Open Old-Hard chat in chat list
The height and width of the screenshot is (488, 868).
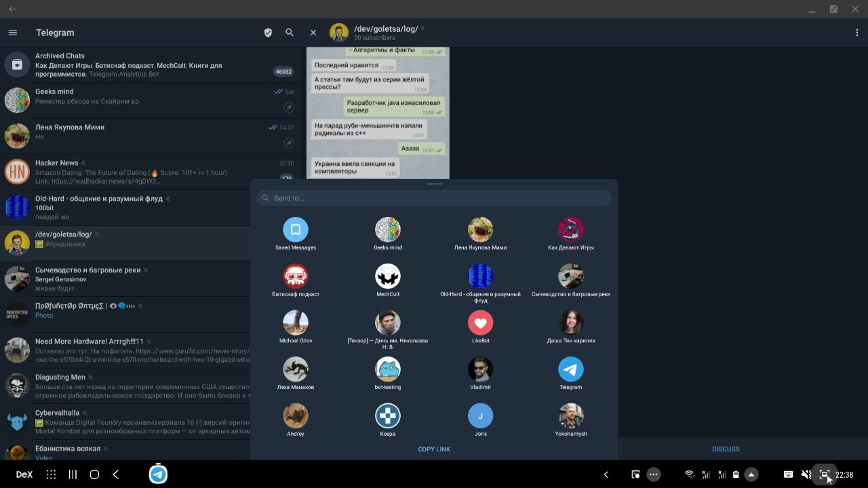pos(125,207)
